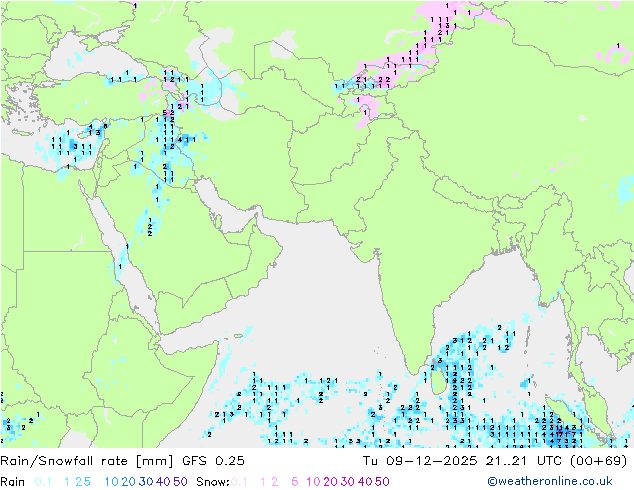The image size is (634, 490).
Task: Click the Snow legend 10 value
Action: (313, 482)
